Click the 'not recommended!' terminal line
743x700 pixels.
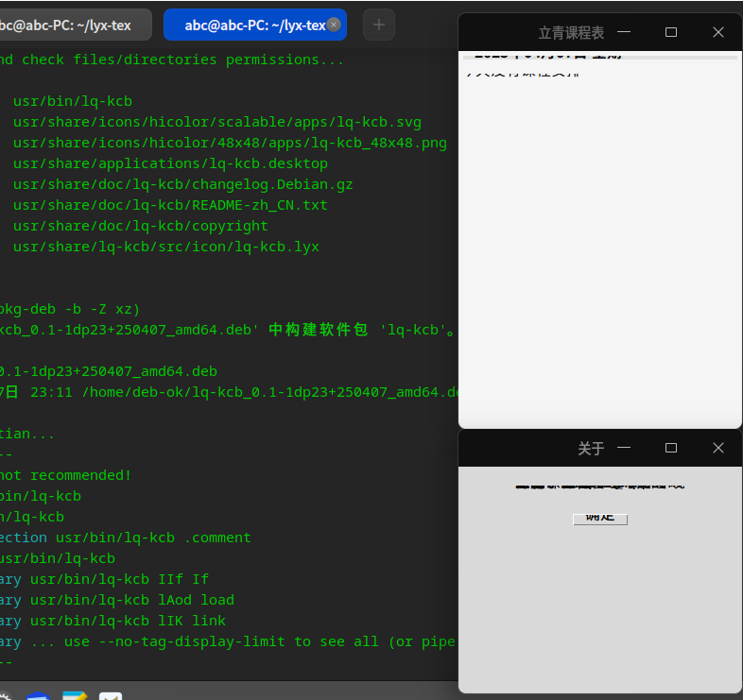[65, 475]
